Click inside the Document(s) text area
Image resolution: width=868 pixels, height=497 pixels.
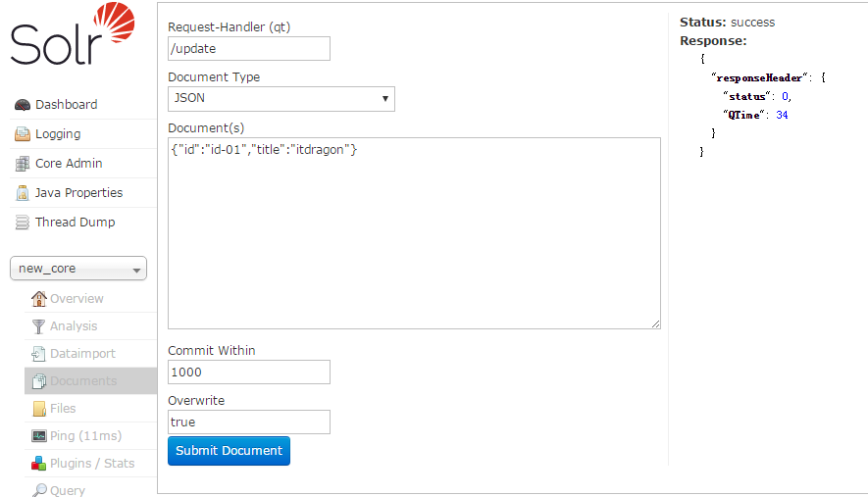pyautogui.click(x=414, y=233)
